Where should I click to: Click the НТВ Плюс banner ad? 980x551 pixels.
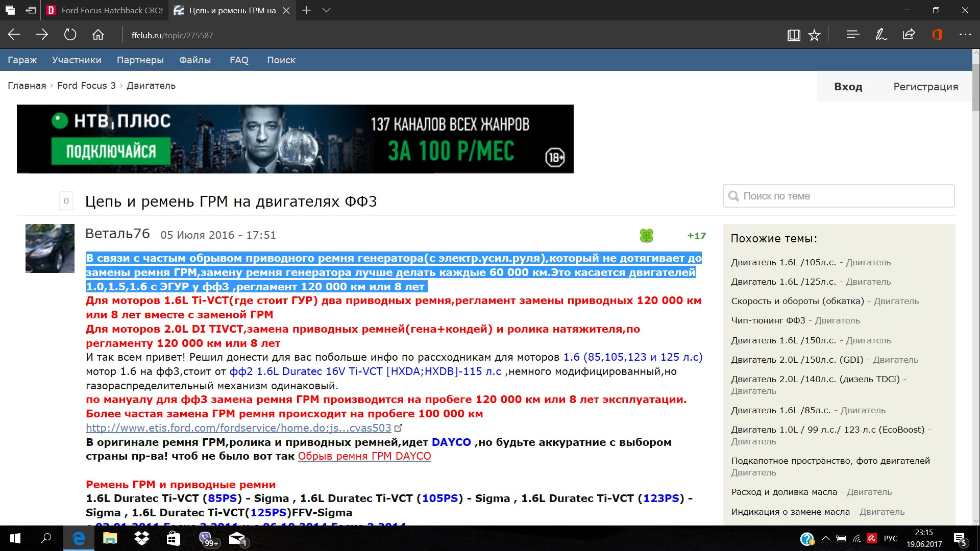coord(295,139)
